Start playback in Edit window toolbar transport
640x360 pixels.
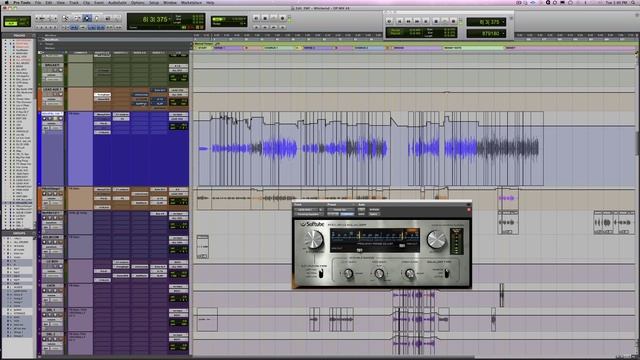coord(273,18)
